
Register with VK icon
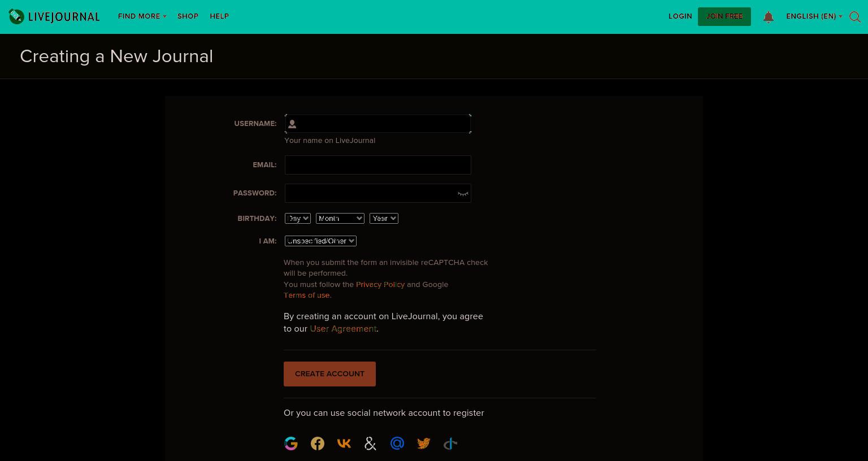344,443
